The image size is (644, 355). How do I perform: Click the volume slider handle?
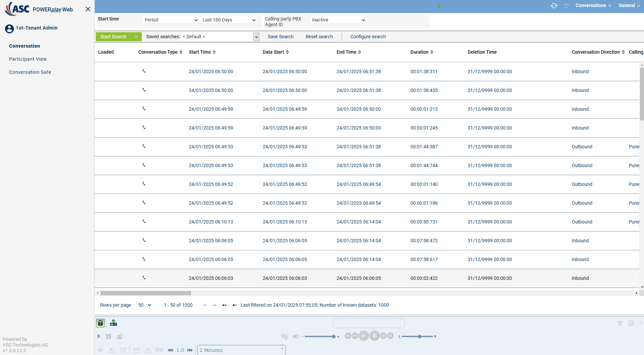click(x=334, y=337)
